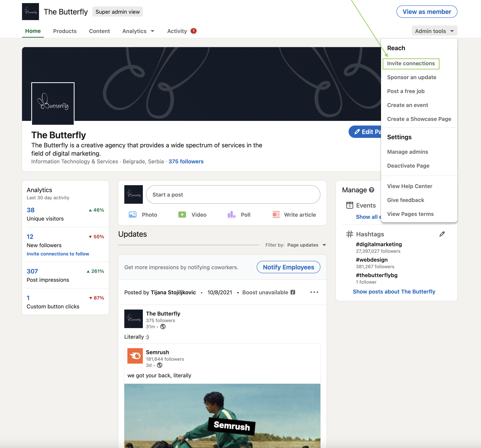Choose Manage admins under Settings
This screenshot has height=448, width=481.
(407, 152)
